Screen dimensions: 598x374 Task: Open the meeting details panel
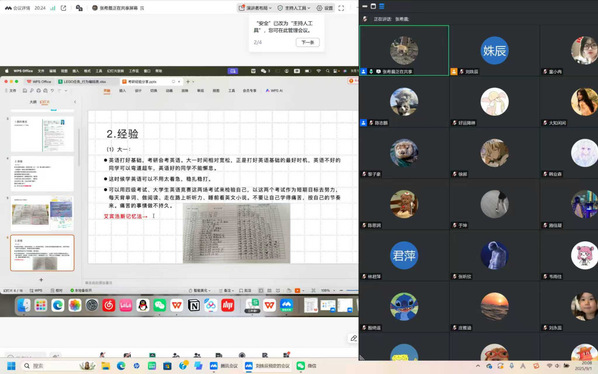tap(17, 8)
